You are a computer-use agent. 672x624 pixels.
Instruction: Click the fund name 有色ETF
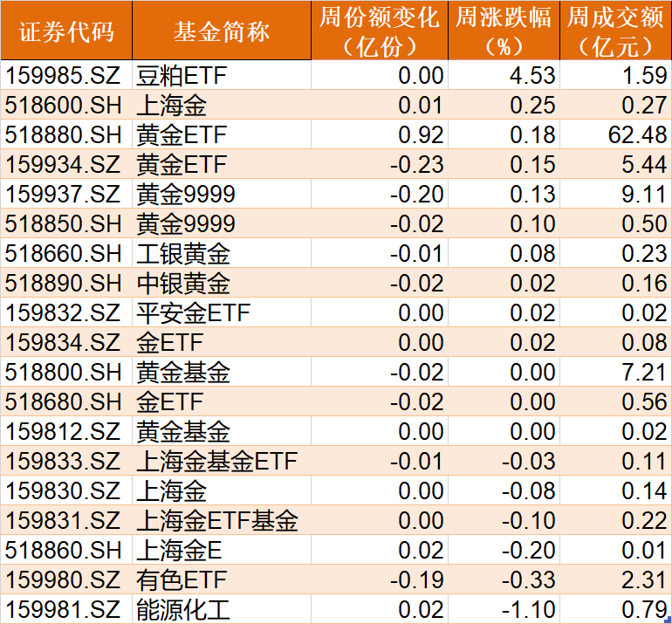pyautogui.click(x=182, y=579)
